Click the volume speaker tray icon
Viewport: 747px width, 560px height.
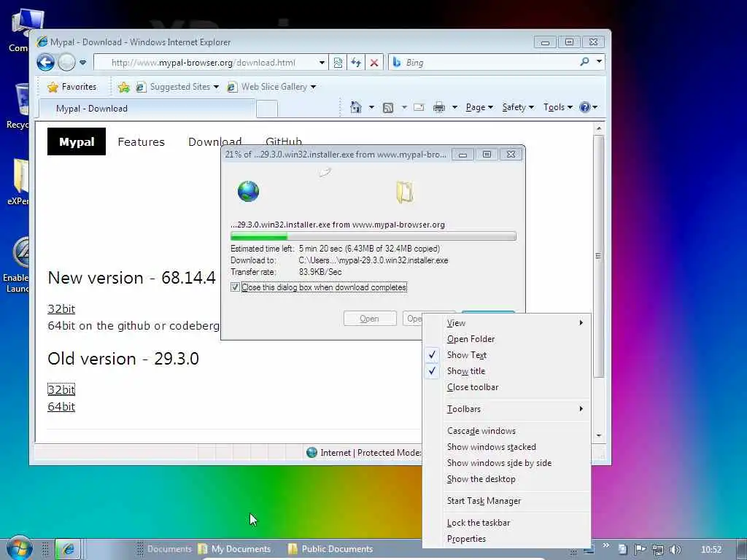point(676,550)
